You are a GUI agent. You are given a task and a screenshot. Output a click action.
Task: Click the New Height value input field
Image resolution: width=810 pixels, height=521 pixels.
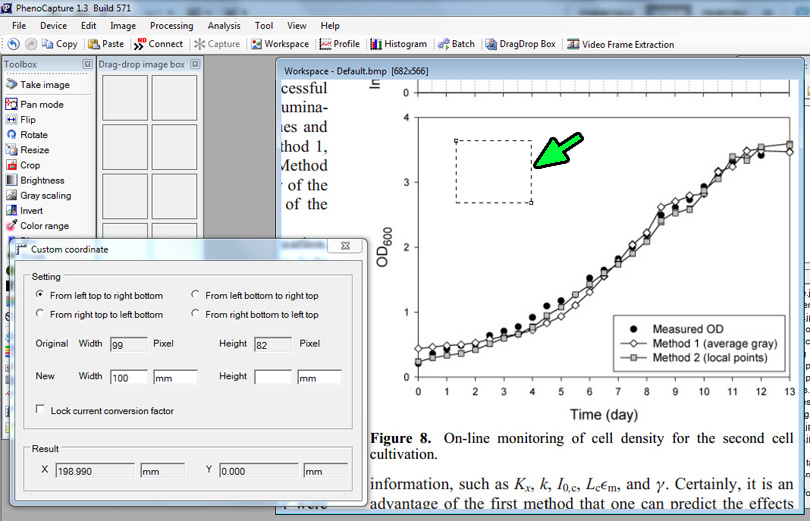[x=272, y=377]
